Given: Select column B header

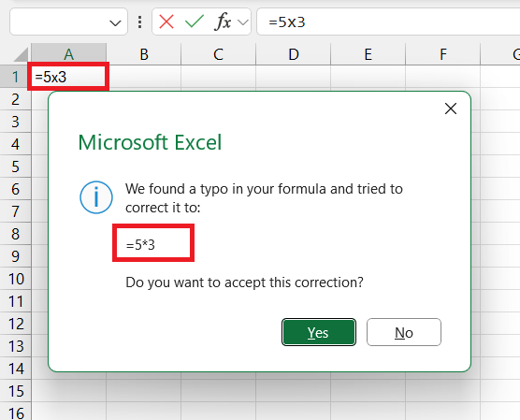Looking at the screenshot, I should [144, 54].
